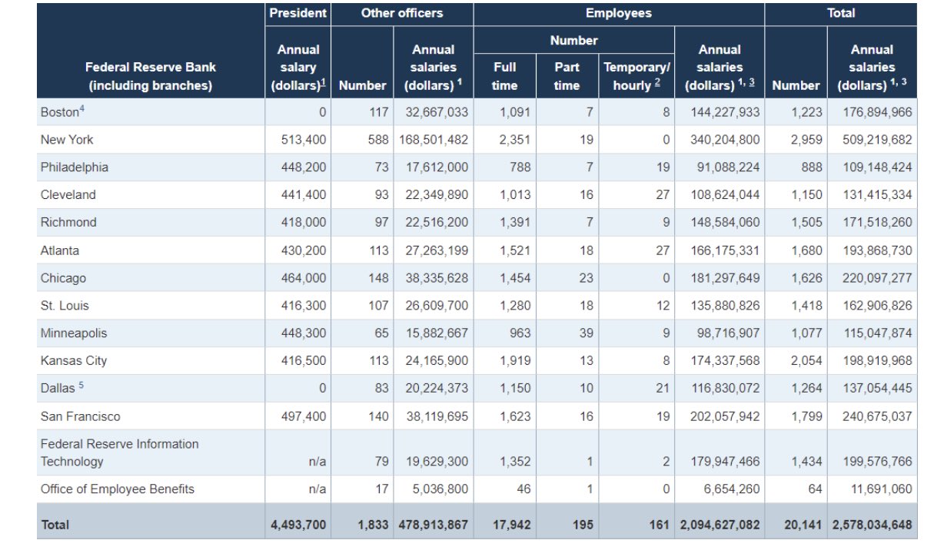This screenshot has width=934, height=560.
Task: Select the Chicago row label
Action: point(63,278)
